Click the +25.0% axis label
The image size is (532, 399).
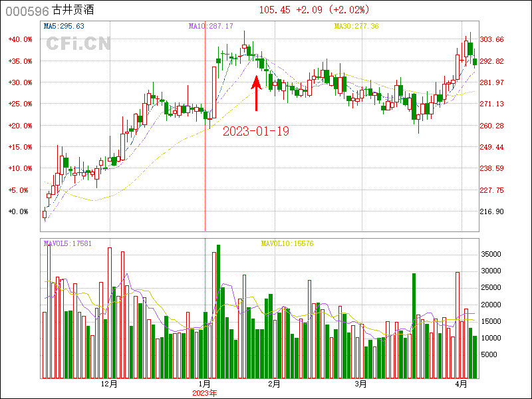pos(20,104)
